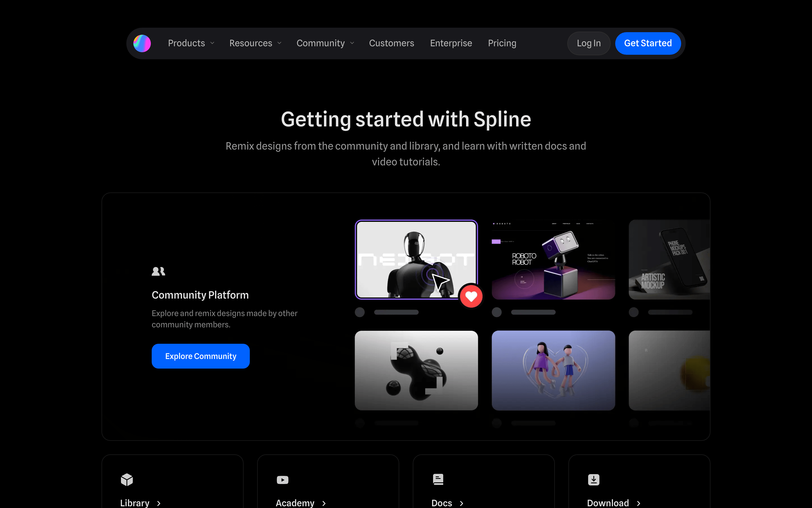Open the Download link
Image resolution: width=812 pixels, height=508 pixels.
pos(608,503)
